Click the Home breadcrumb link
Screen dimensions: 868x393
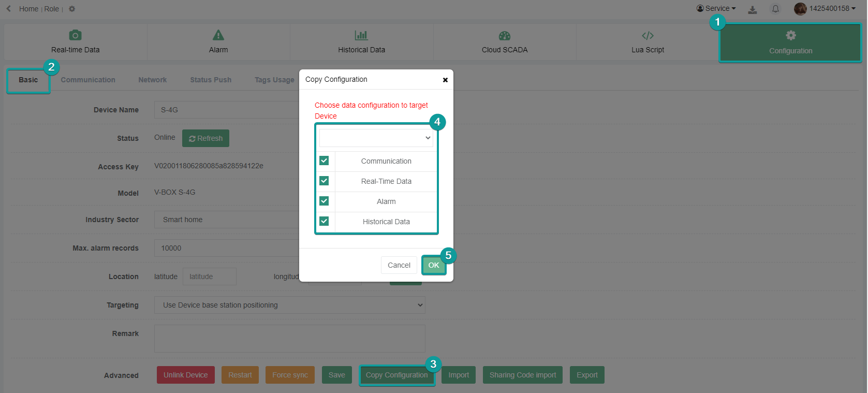tap(28, 9)
